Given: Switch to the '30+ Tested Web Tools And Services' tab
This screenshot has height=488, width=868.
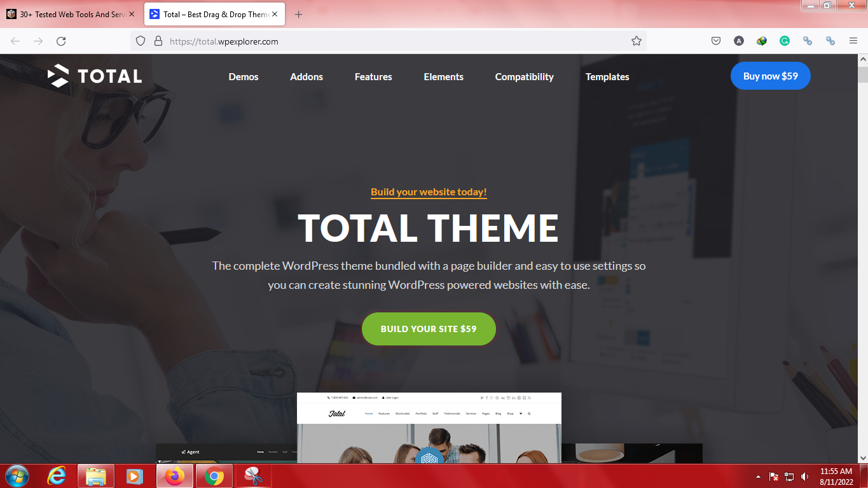Looking at the screenshot, I should coord(70,14).
